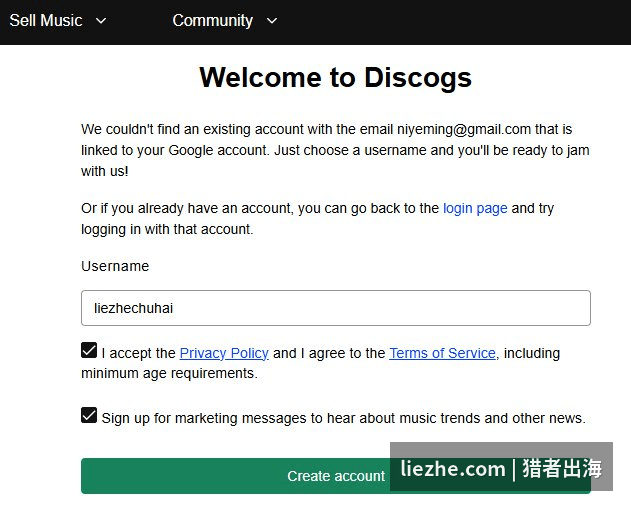
Task: Open the Privacy Policy link
Action: coord(224,353)
